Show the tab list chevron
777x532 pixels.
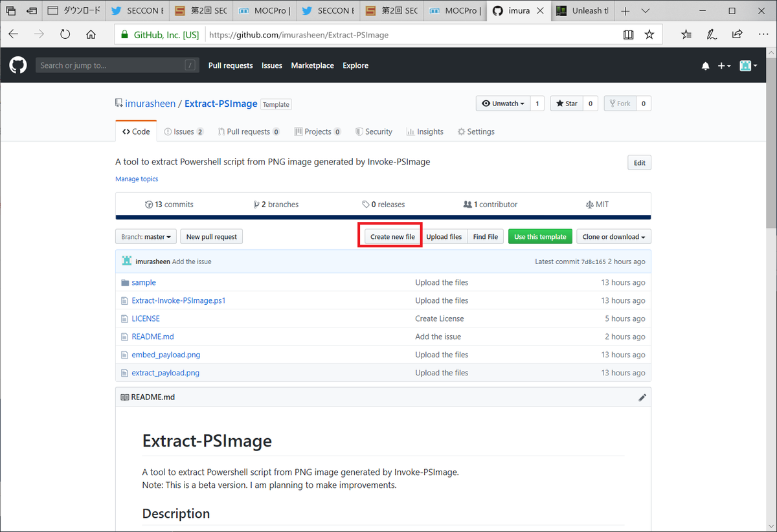tap(646, 11)
